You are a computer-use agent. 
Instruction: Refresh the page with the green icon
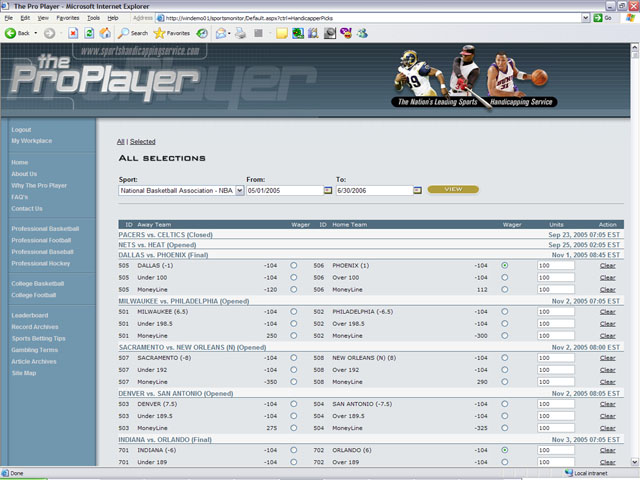89,33
